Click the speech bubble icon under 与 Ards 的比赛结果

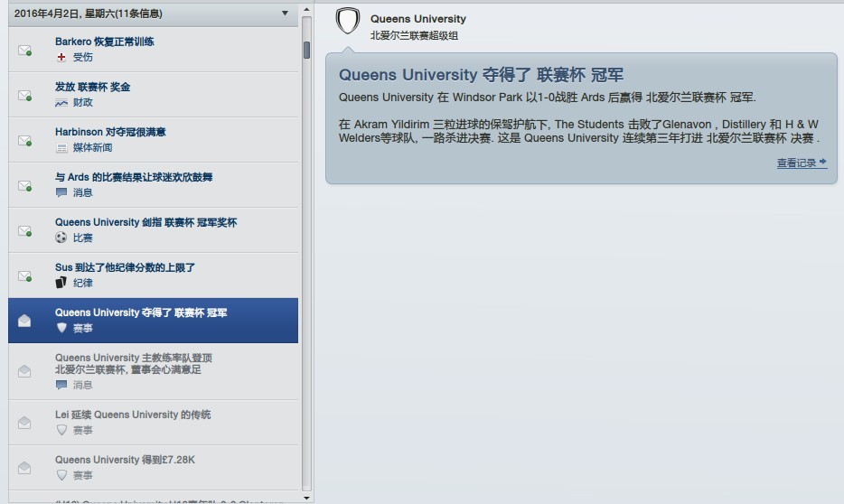[61, 192]
